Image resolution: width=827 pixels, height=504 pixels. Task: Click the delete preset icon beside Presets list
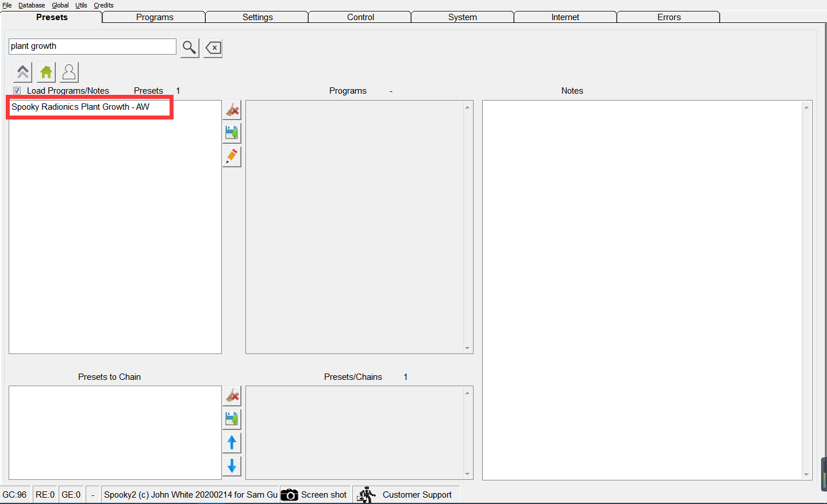pos(232,110)
